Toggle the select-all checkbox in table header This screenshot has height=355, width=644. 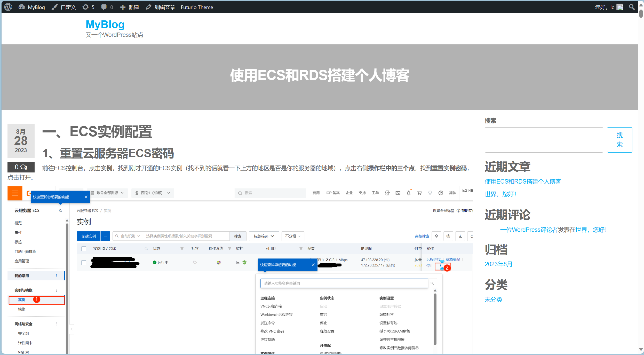coord(84,249)
